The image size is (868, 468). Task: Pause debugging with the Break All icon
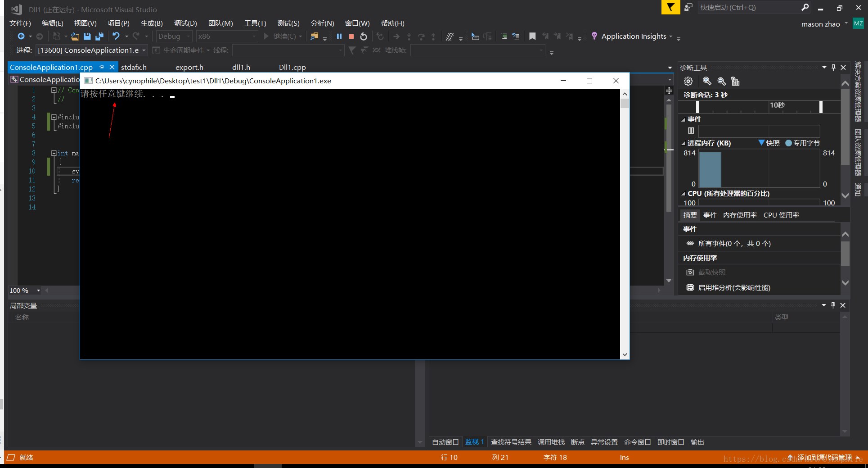pos(339,36)
